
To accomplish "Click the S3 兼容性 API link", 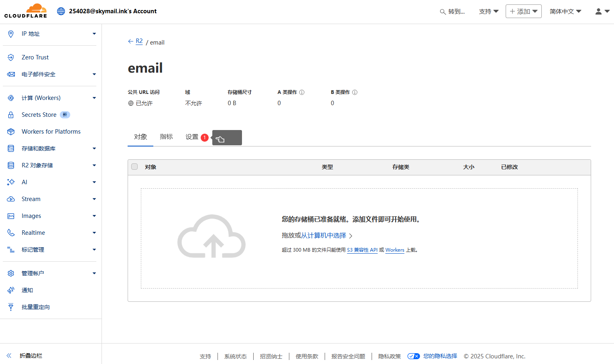I will click(362, 250).
